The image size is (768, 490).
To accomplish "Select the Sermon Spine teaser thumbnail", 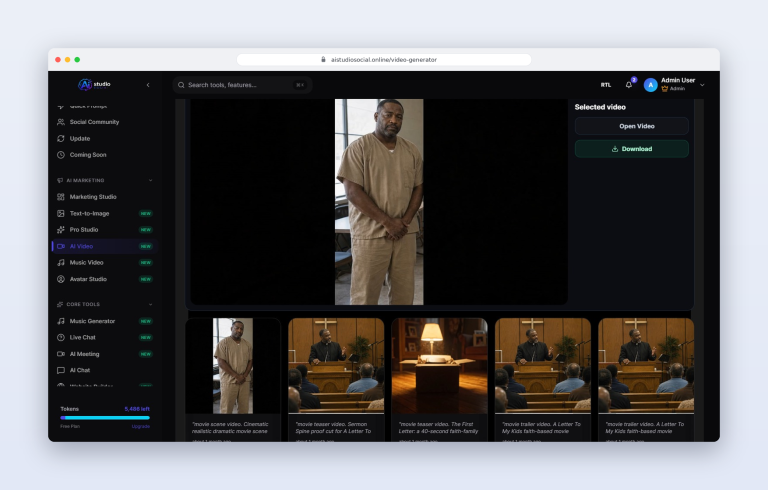I will [x=336, y=366].
